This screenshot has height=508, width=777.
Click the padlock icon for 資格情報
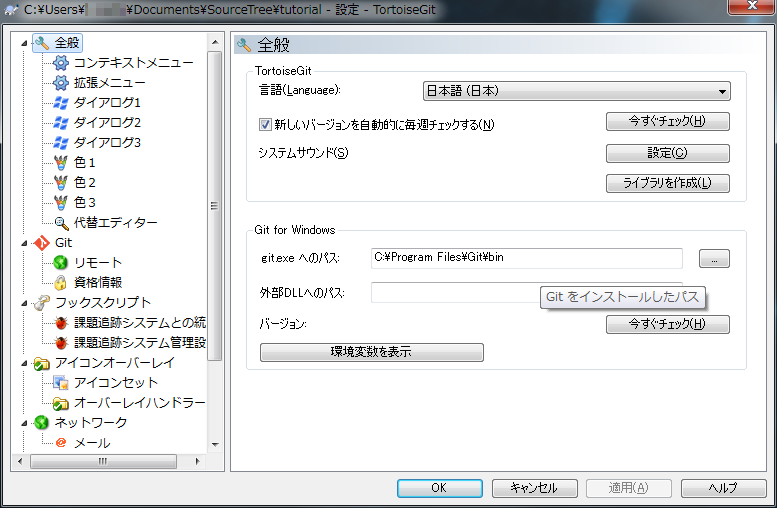coord(60,282)
